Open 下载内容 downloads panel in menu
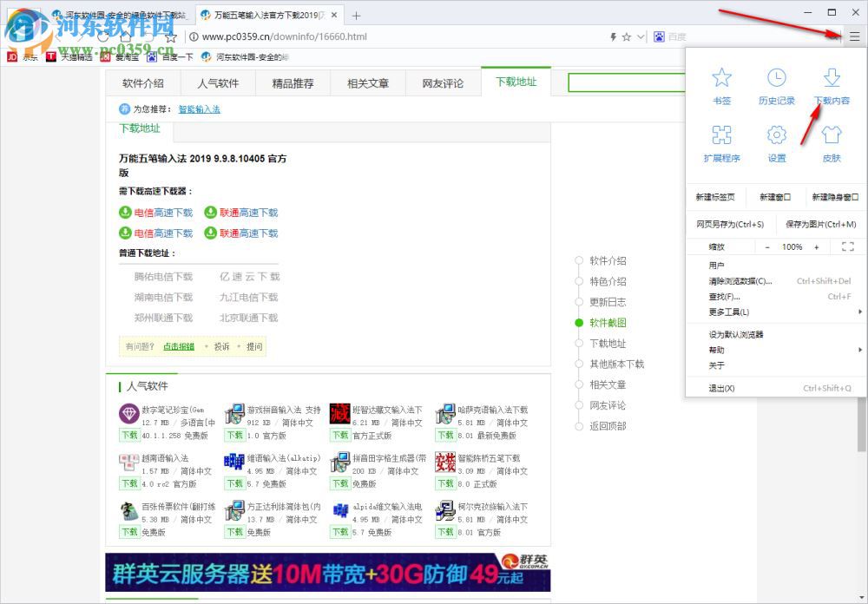 click(831, 84)
